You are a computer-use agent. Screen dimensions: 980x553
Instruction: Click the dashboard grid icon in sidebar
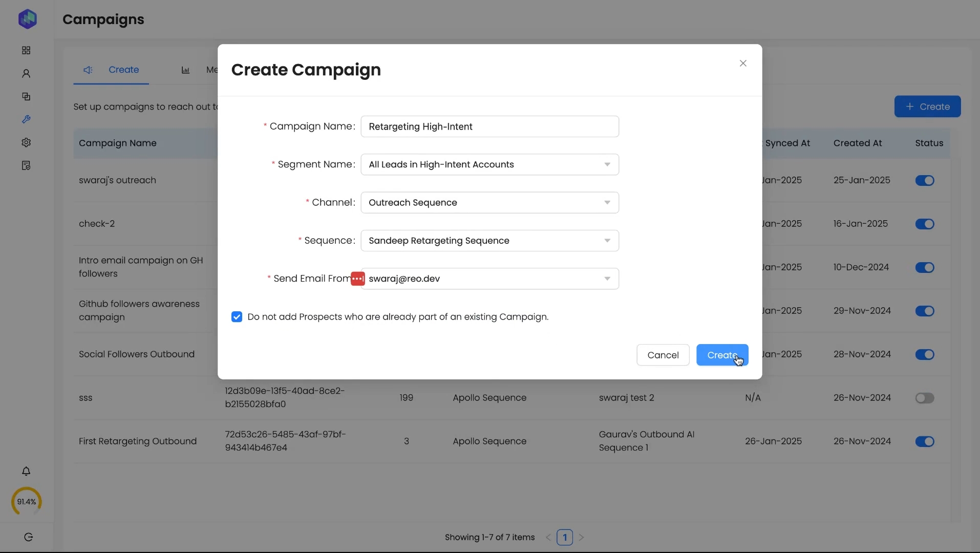[26, 50]
